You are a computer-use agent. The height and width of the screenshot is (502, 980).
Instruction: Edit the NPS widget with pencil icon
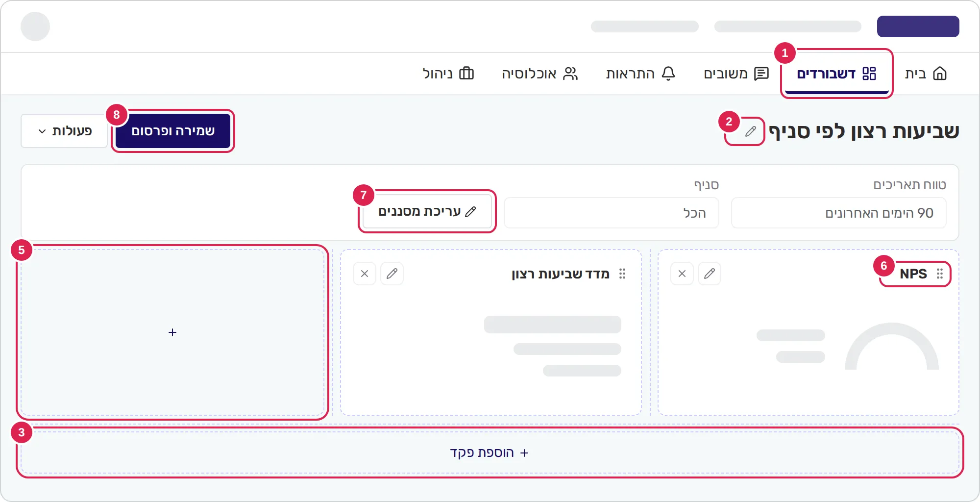pyautogui.click(x=710, y=274)
